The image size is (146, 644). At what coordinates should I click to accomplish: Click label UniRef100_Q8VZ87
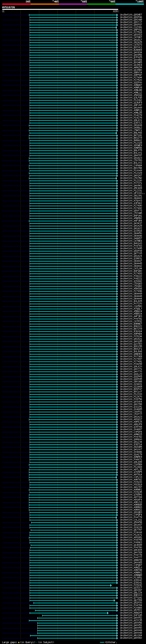tap(131, 590)
